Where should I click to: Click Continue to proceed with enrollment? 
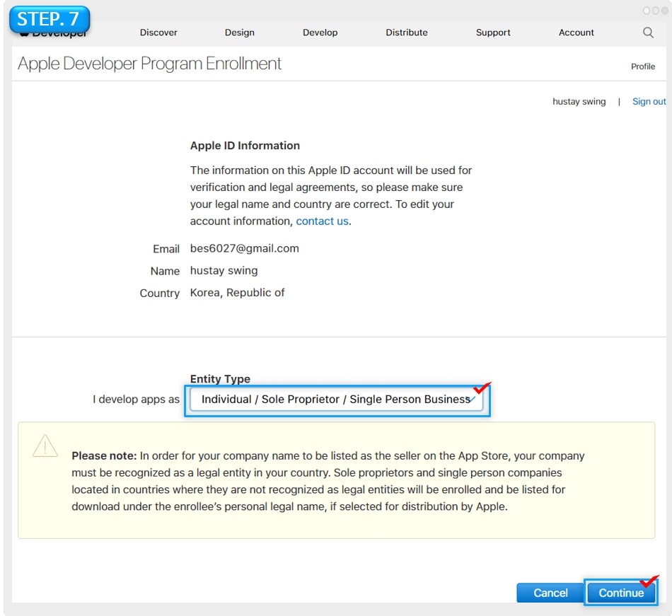(x=621, y=593)
